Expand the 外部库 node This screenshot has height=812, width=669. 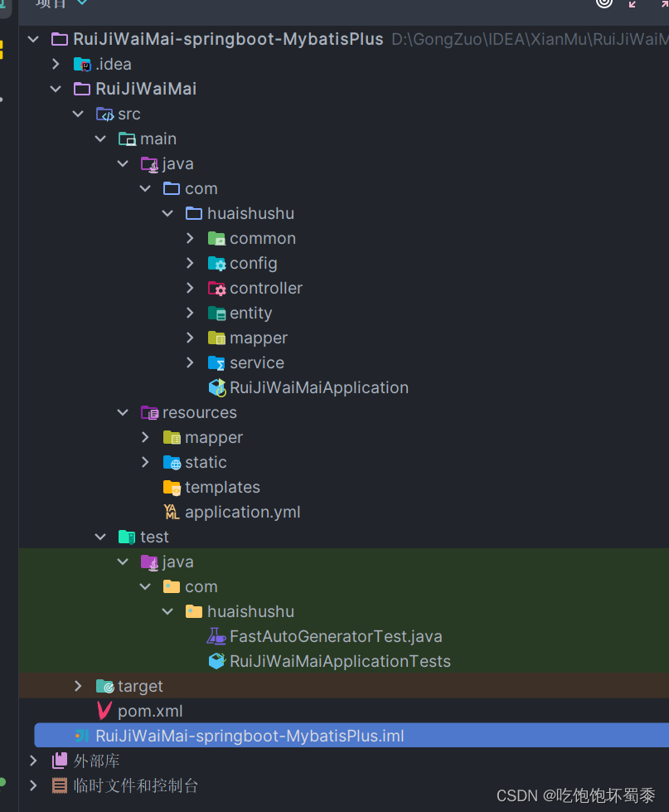click(34, 761)
